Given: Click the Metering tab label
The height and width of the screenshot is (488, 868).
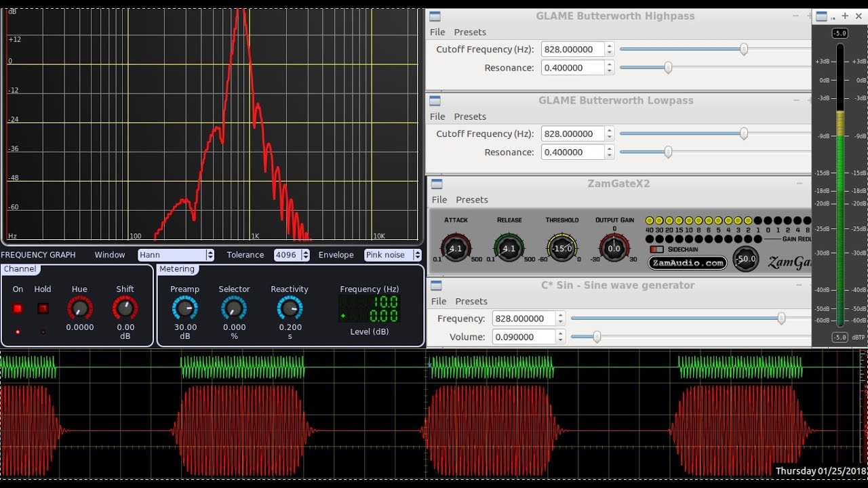Looking at the screenshot, I should pyautogui.click(x=177, y=269).
